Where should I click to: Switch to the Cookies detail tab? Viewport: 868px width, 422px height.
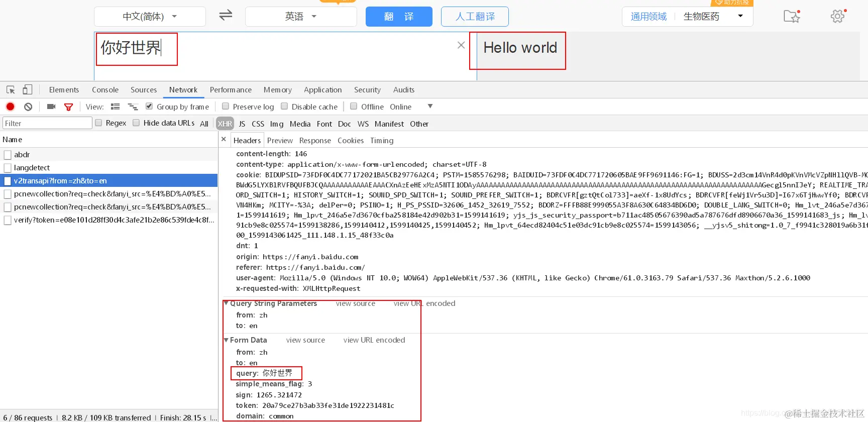(x=351, y=141)
